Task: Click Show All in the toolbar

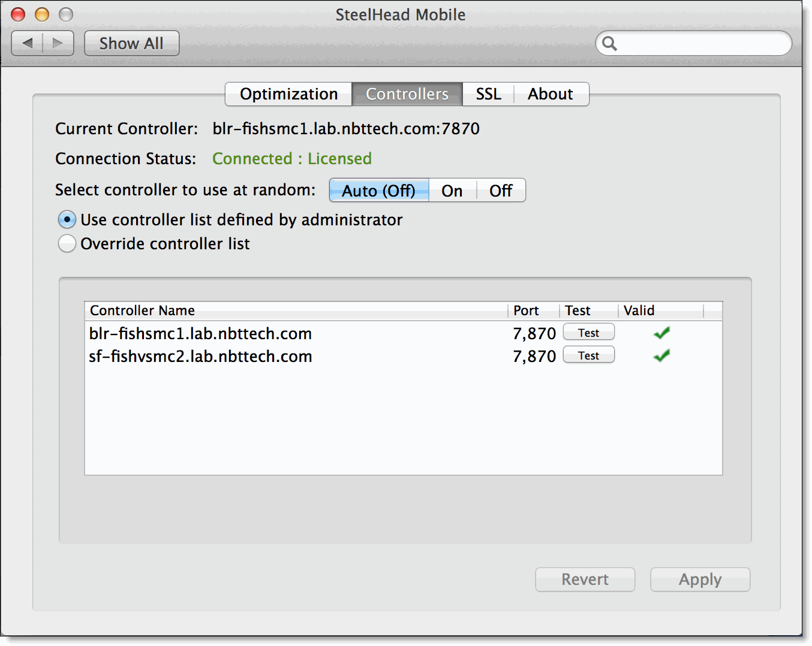Action: (131, 43)
